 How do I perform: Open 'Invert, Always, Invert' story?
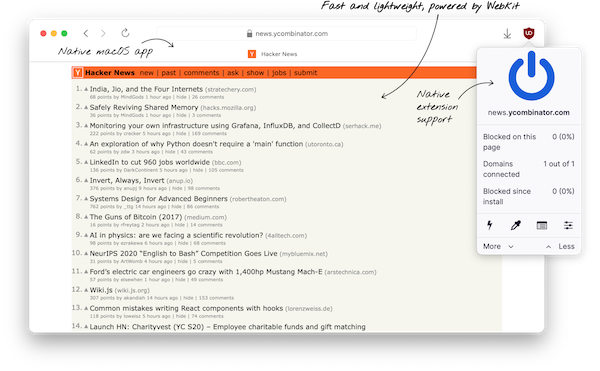point(127,181)
